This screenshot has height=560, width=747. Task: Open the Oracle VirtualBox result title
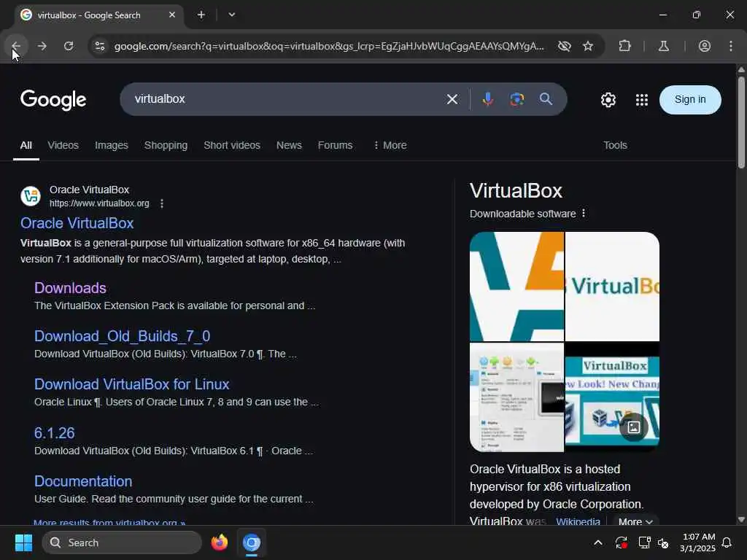point(77,223)
